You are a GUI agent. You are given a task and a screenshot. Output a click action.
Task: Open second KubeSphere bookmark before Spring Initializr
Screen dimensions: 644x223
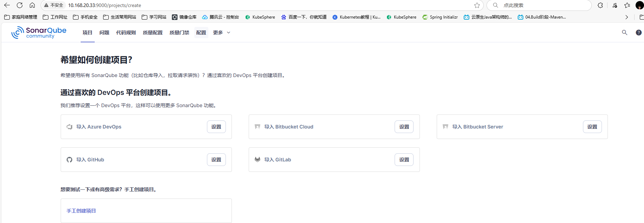pyautogui.click(x=401, y=17)
